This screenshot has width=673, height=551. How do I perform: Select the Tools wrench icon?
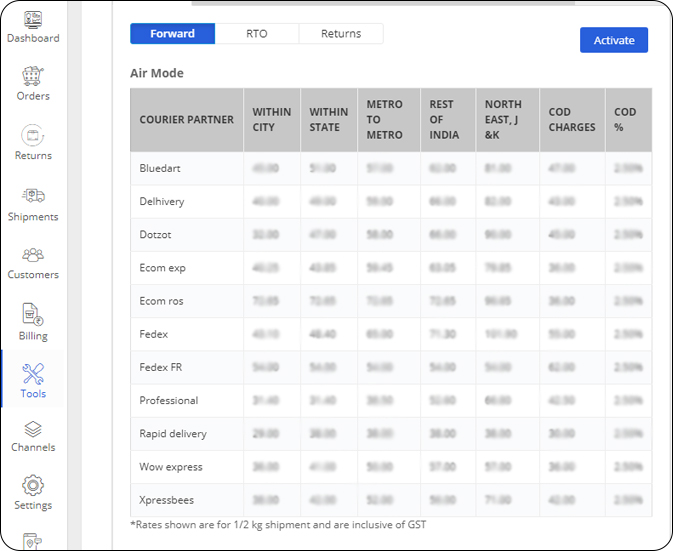tap(33, 374)
